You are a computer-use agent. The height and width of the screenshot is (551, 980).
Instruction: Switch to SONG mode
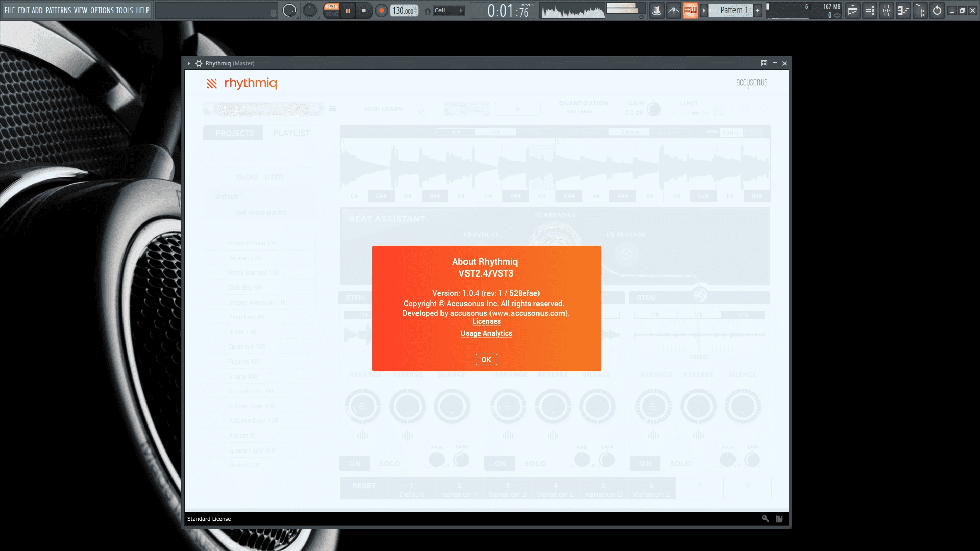pos(332,14)
